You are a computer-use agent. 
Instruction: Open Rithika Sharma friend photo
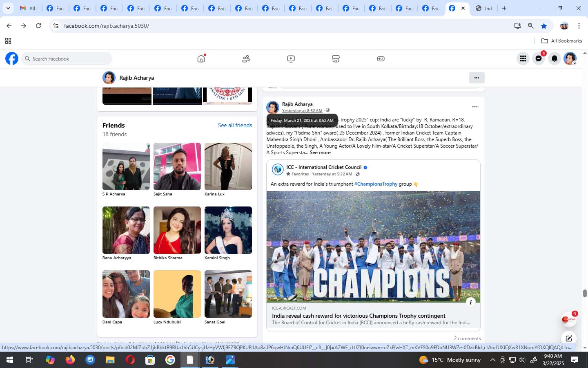(x=177, y=230)
